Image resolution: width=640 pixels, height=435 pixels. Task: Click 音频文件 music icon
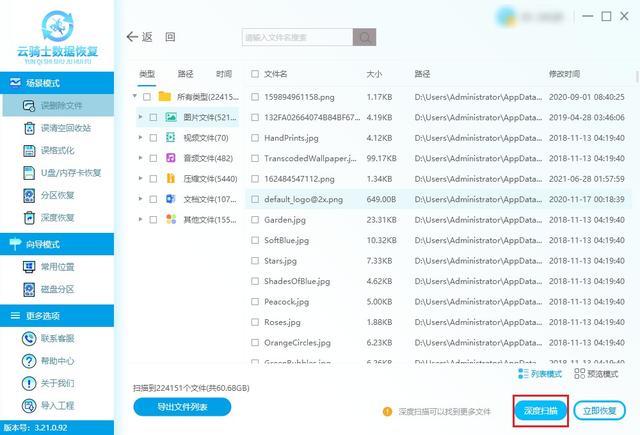pyautogui.click(x=171, y=158)
